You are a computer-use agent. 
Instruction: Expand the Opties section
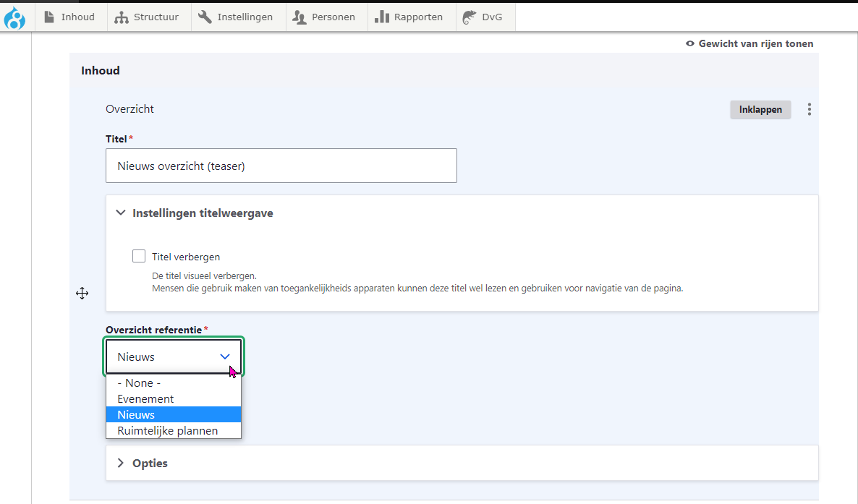click(x=149, y=464)
